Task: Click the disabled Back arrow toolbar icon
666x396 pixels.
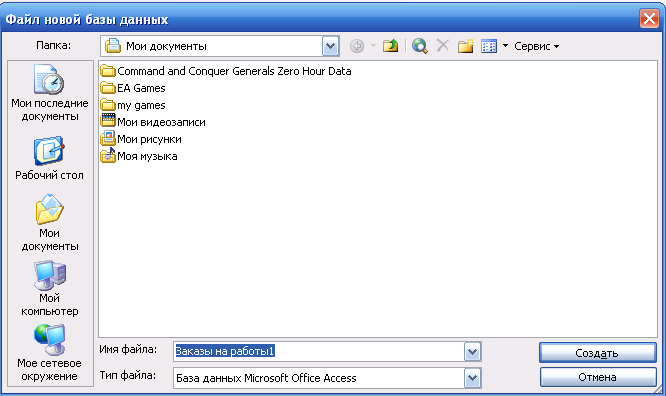Action: 357,46
